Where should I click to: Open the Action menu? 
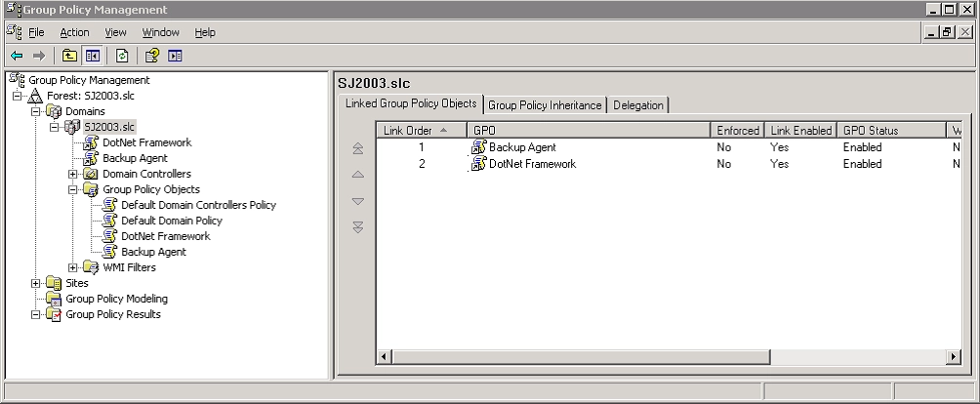(74, 32)
